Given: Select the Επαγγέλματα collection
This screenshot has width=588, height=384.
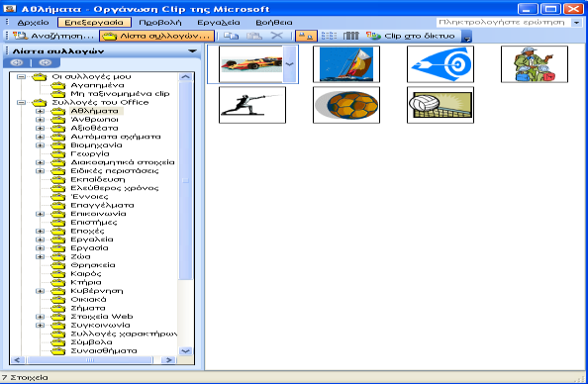Looking at the screenshot, I should click(x=102, y=206).
